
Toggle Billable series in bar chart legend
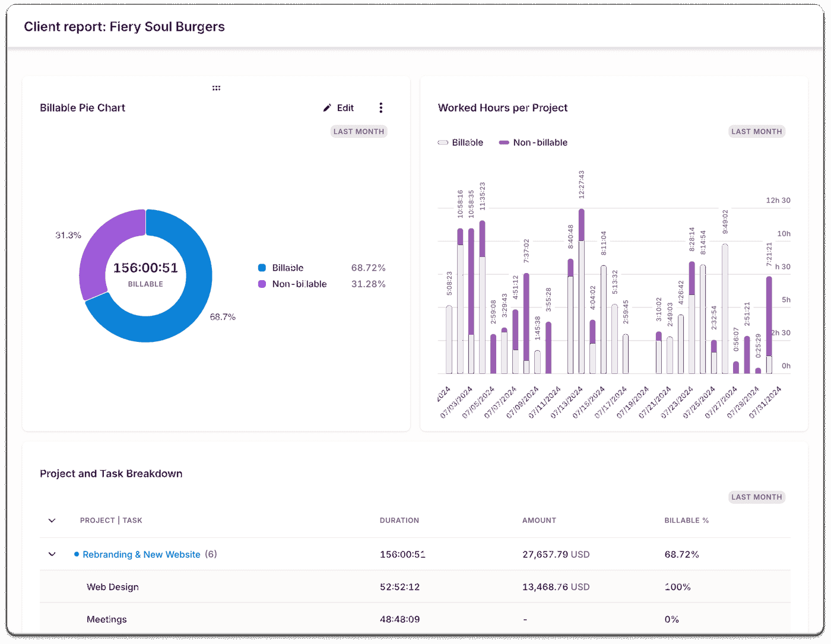(461, 142)
